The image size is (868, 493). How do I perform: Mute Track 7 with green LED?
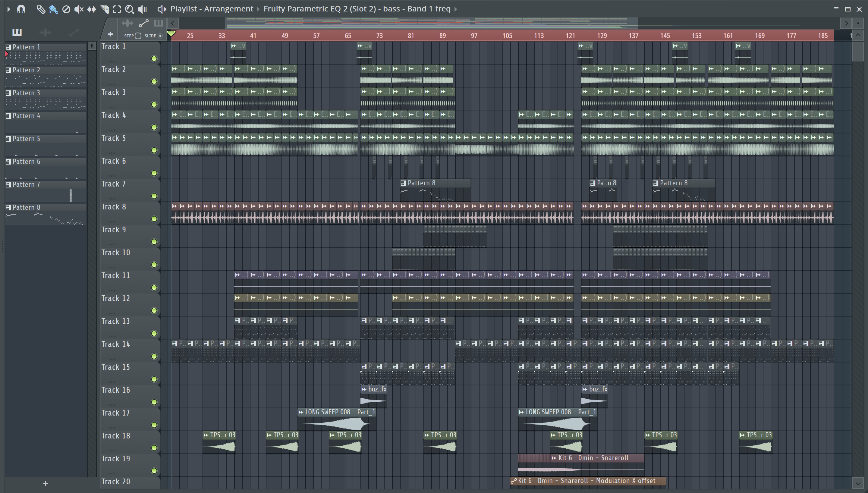pos(154,196)
